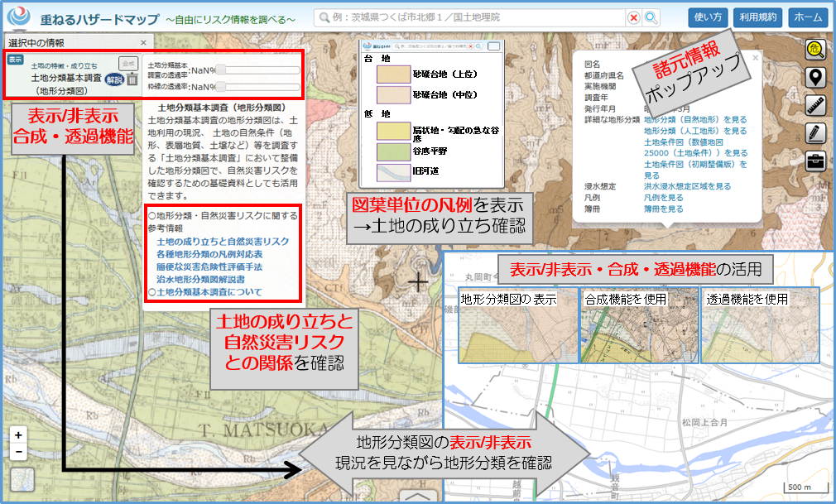Image resolution: width=836 pixels, height=504 pixels.
Task: Toggle the 合成 blend button
Action: pos(128,63)
